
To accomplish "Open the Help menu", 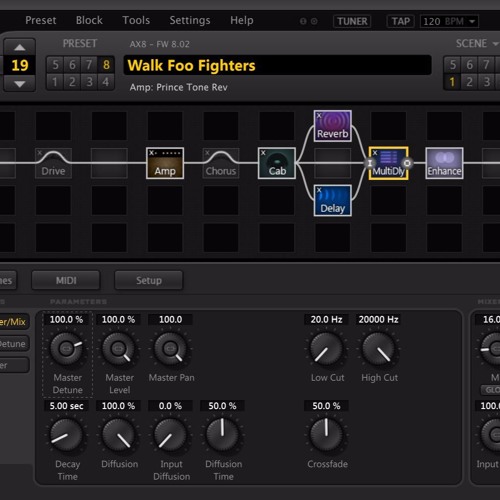I will coord(242,20).
